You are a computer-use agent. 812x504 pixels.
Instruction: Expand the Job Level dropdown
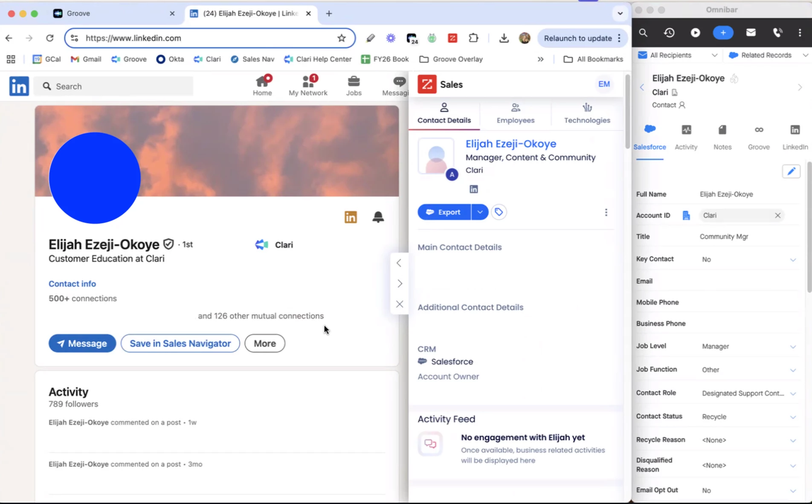pyautogui.click(x=793, y=347)
